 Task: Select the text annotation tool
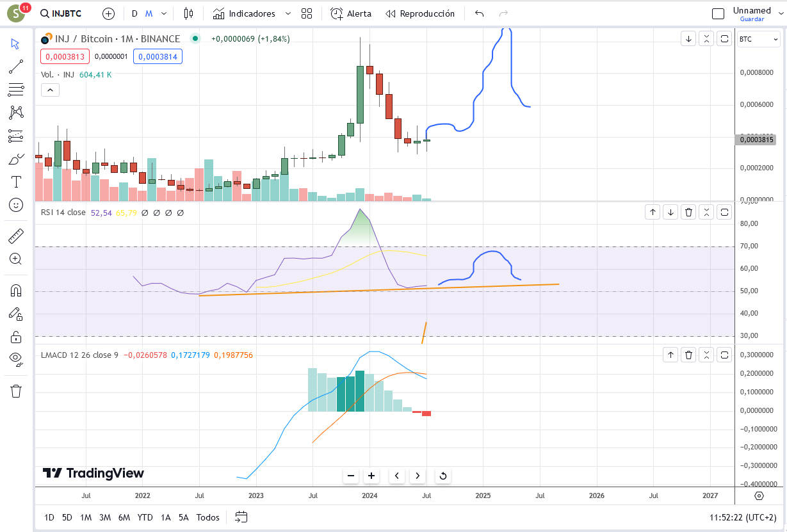pyautogui.click(x=16, y=182)
